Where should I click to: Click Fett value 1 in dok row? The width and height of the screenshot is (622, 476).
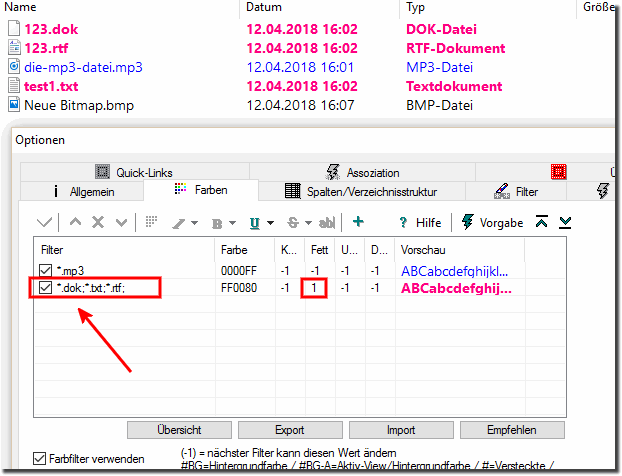click(x=314, y=288)
